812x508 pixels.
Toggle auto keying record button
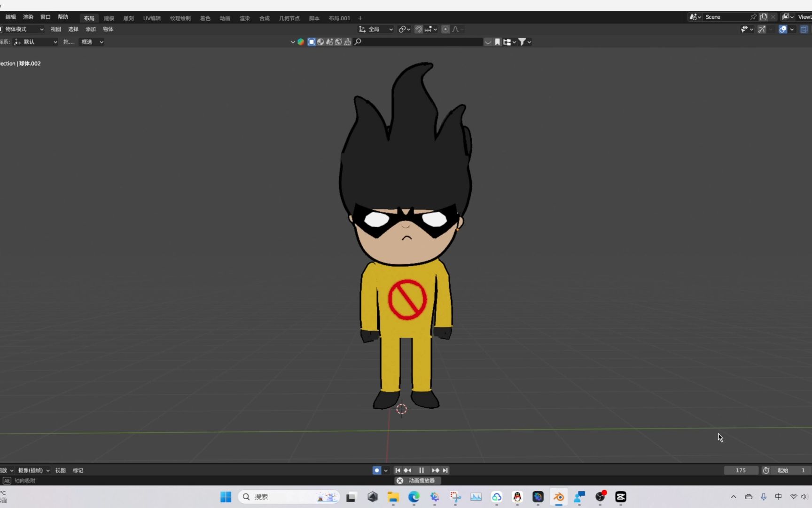(377, 470)
